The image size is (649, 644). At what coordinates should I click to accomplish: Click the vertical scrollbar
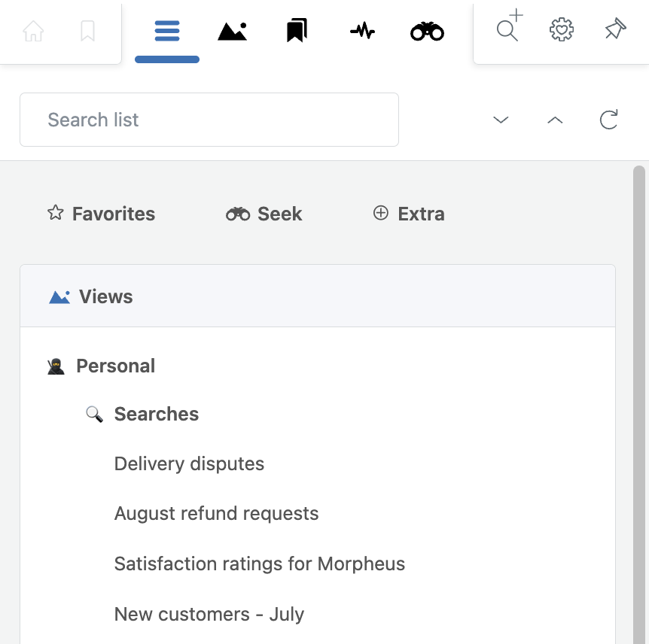(x=639, y=405)
